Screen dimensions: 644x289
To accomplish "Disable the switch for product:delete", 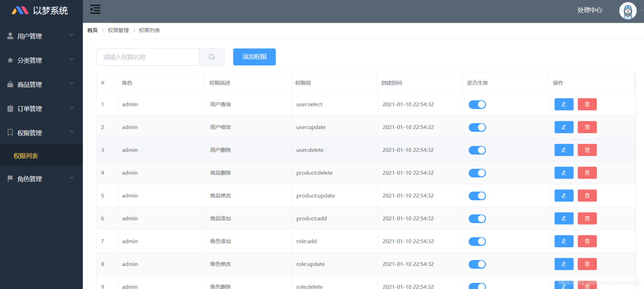I will [x=477, y=173].
